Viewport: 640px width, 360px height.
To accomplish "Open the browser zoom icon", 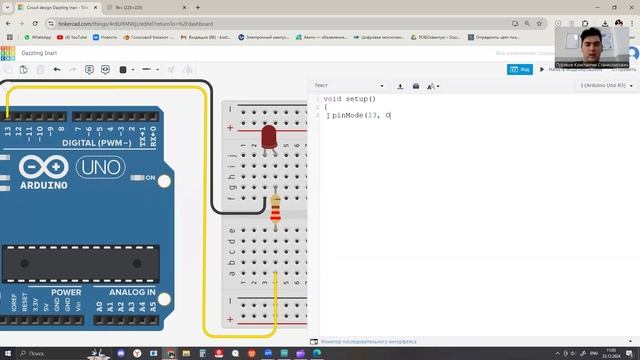I will tap(527, 24).
